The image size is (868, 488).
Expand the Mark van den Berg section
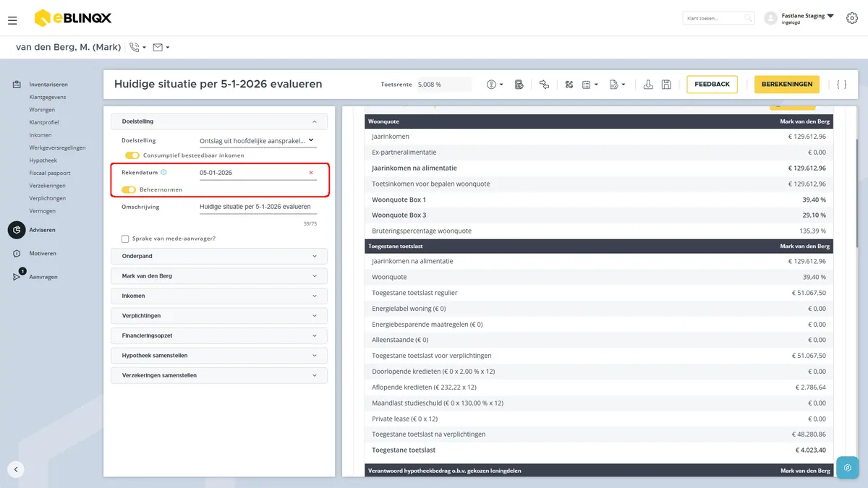[x=219, y=276]
